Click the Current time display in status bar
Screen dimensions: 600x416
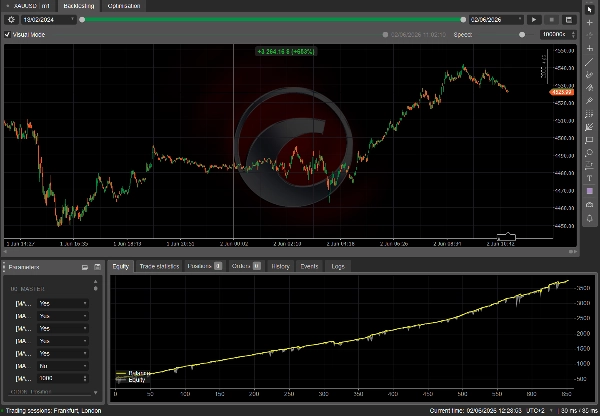(476, 411)
